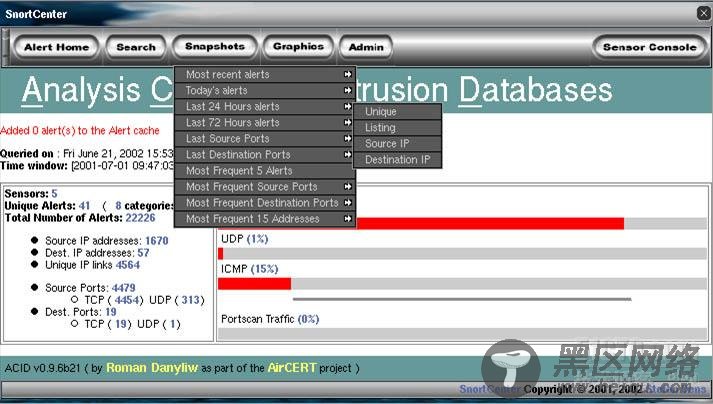Click the Added 0 alert(s) message
Image resolution: width=713 pixels, height=404 pixels.
point(80,131)
